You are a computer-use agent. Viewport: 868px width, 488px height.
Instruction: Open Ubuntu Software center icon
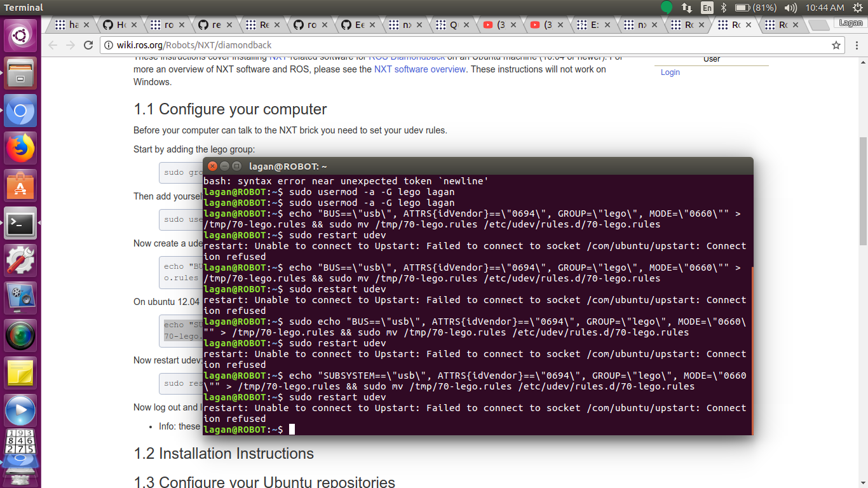pos(21,186)
